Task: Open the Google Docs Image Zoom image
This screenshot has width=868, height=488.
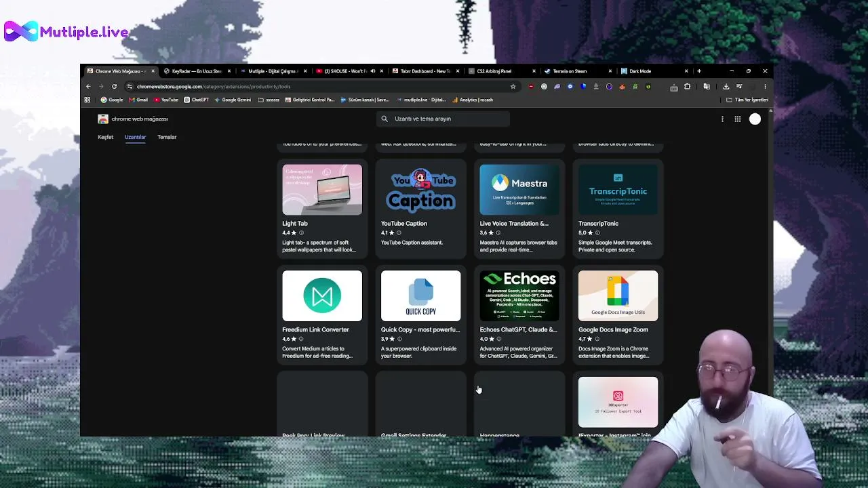Action: coord(618,296)
